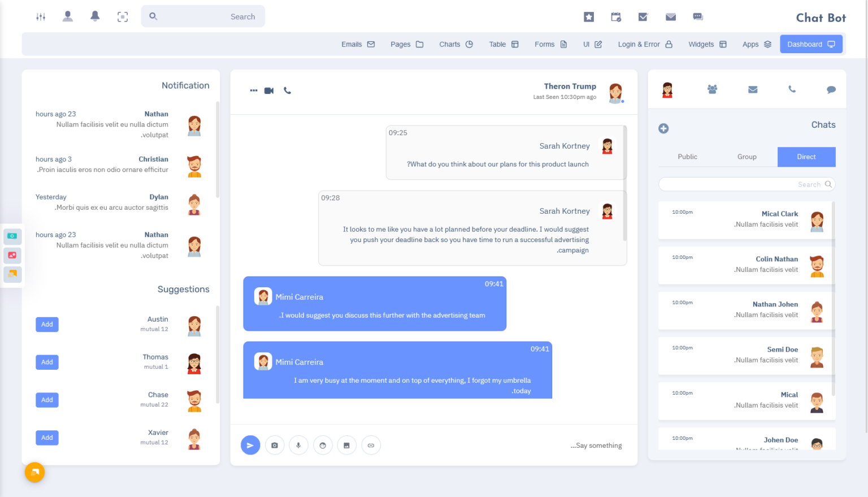Click the green money icon on left edge
This screenshot has width=868, height=497.
click(12, 236)
